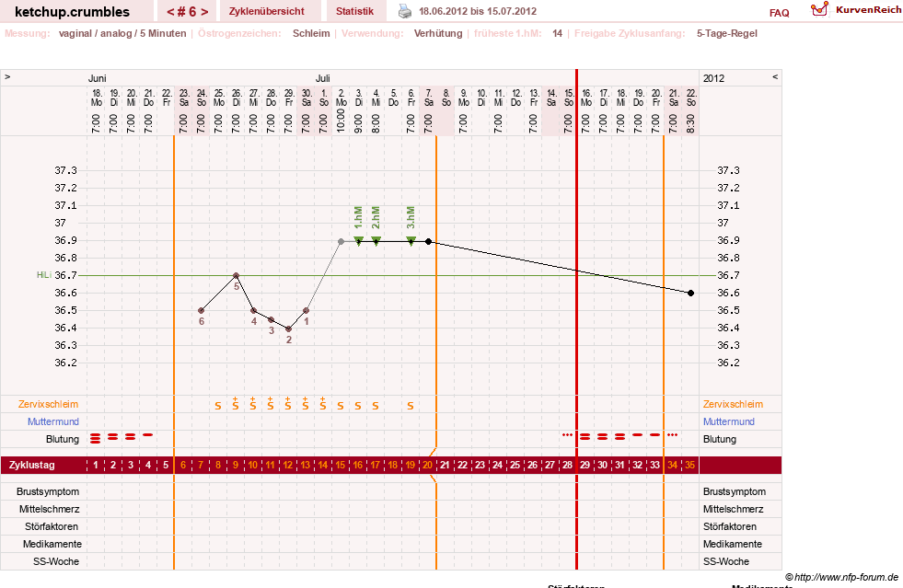Viewport: 903px width, 588px height.
Task: Click the spotting dots icon on cycle day 28
Action: click(x=567, y=435)
